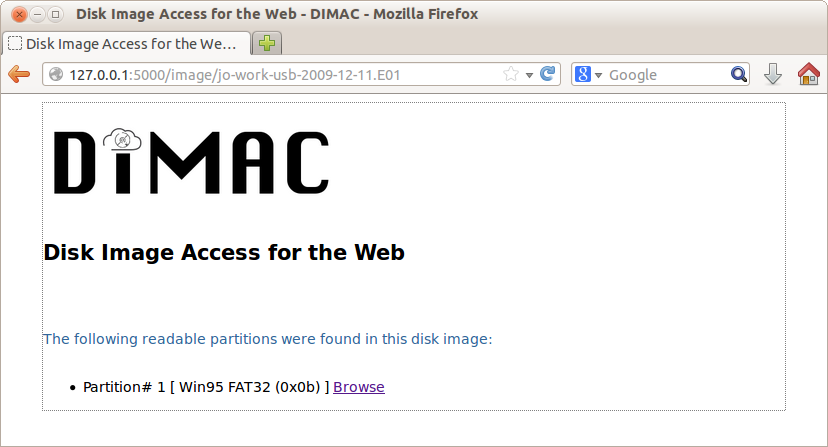Screen dimensions: 828x447
Task: Click the DIMAC logo image
Action: click(x=192, y=161)
